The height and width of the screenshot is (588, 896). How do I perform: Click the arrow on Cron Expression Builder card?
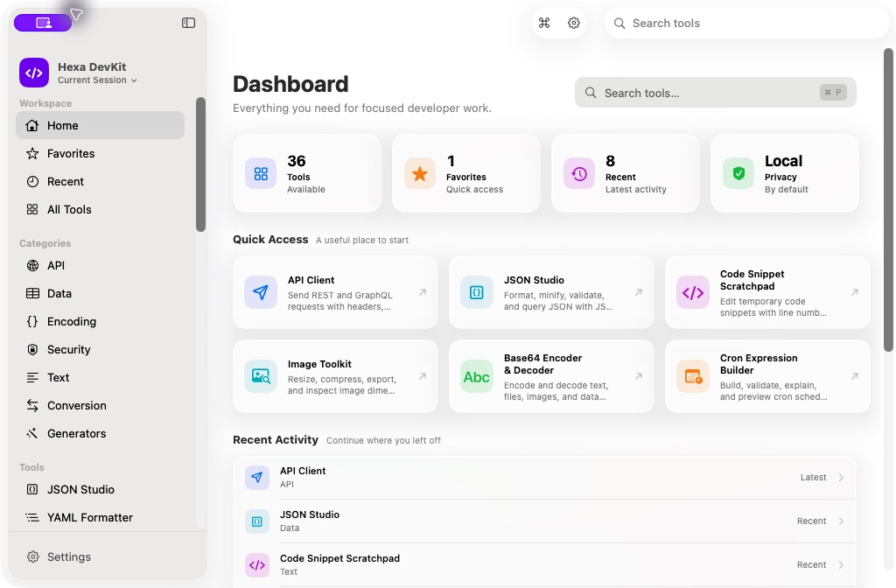854,376
